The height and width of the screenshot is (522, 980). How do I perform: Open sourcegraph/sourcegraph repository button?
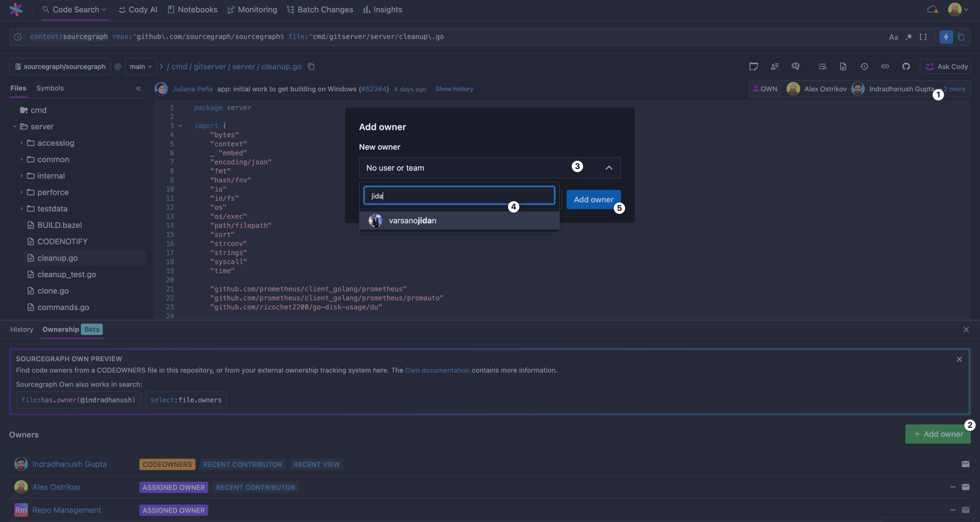[60, 66]
